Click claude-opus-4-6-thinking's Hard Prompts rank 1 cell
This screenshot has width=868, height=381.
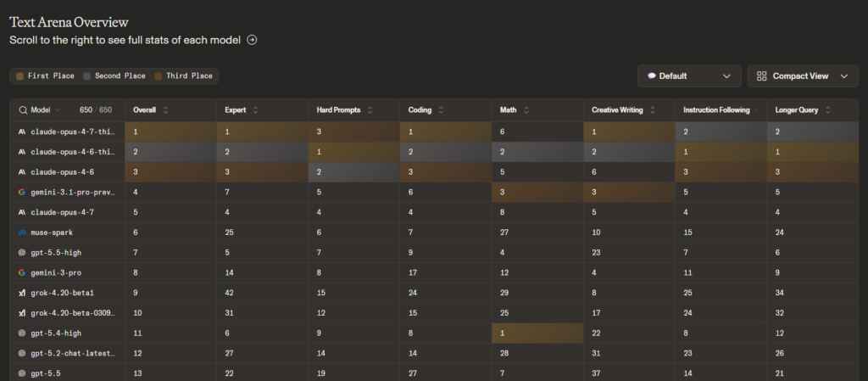point(354,152)
